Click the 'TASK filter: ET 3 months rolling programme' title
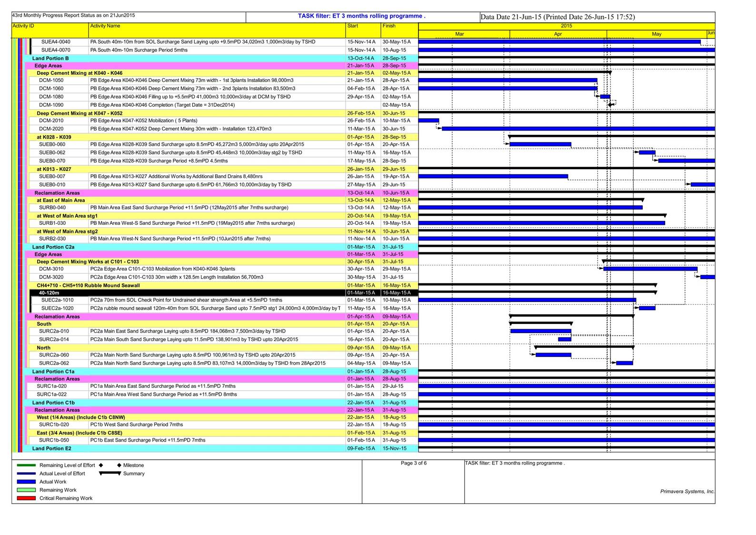756x535 pixels. pyautogui.click(x=361, y=16)
